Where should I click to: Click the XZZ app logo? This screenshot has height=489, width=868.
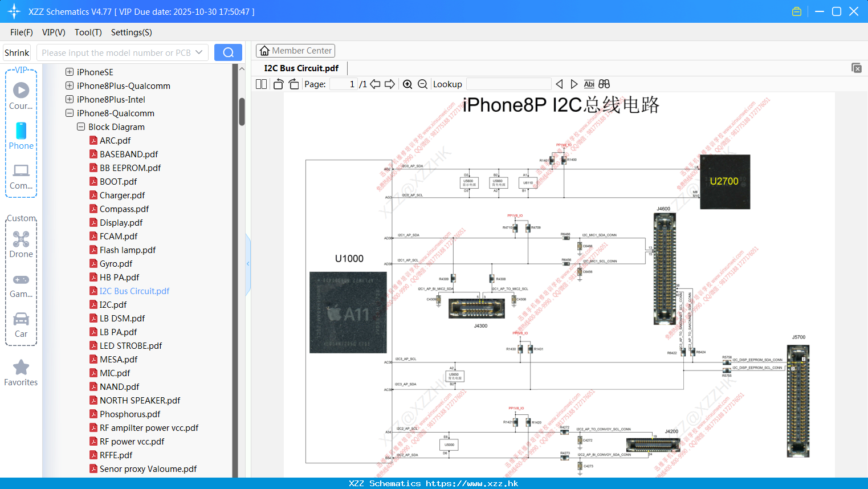coord(14,11)
